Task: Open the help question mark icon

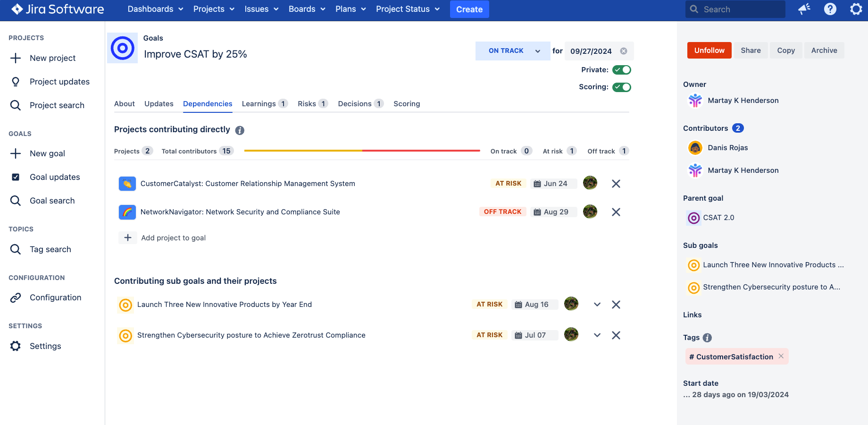Action: click(830, 9)
